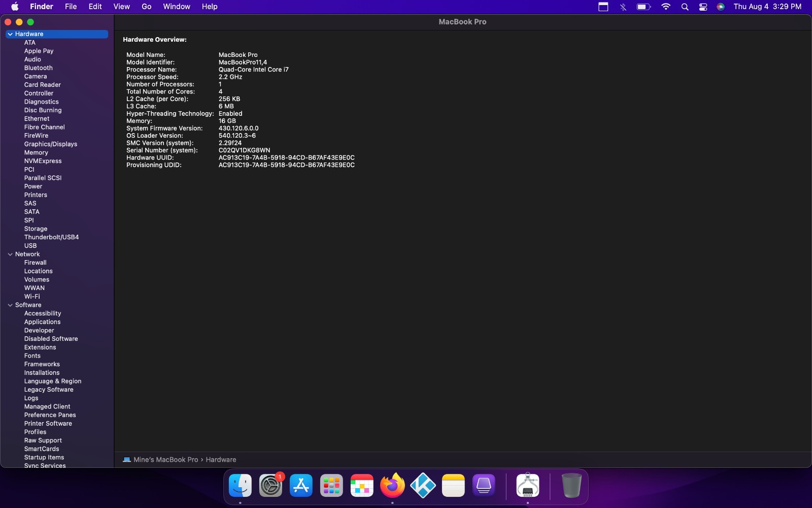Click the laptop icon in path bar
The height and width of the screenshot is (508, 812).
(127, 460)
